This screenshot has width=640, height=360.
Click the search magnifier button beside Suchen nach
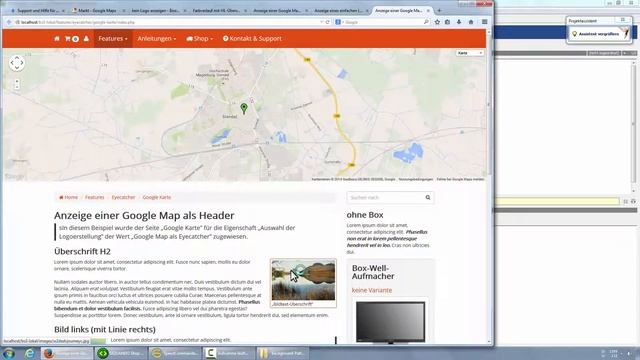pos(428,198)
